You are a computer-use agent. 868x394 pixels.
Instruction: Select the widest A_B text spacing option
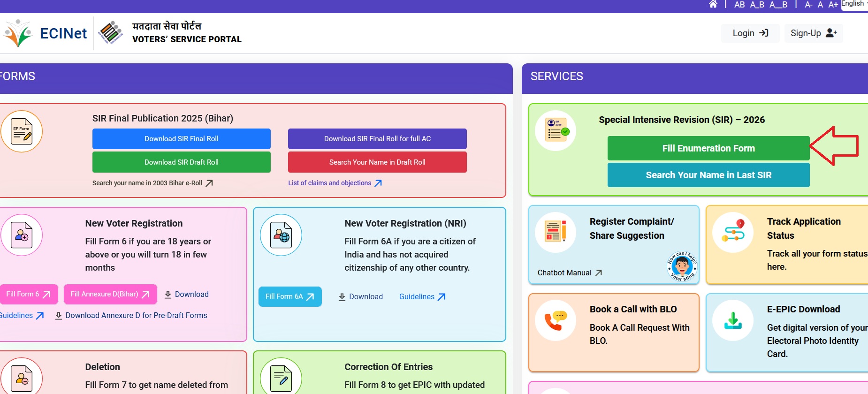point(778,5)
